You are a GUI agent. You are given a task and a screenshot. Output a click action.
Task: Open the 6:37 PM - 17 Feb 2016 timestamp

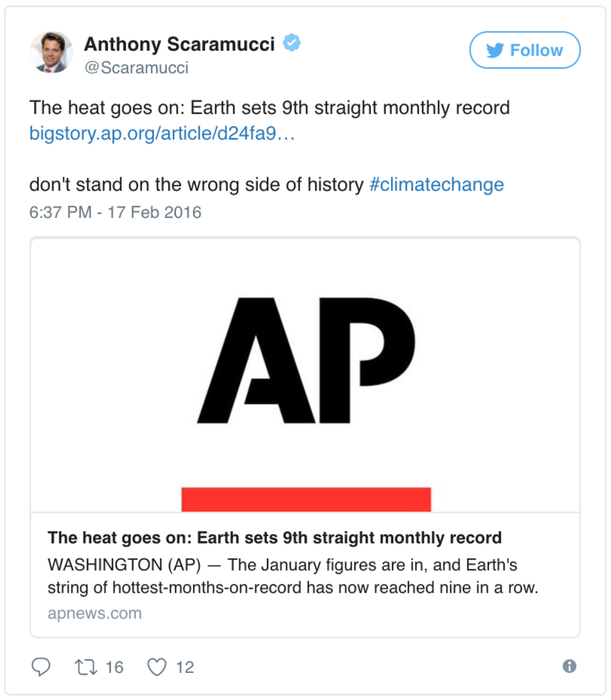116,211
